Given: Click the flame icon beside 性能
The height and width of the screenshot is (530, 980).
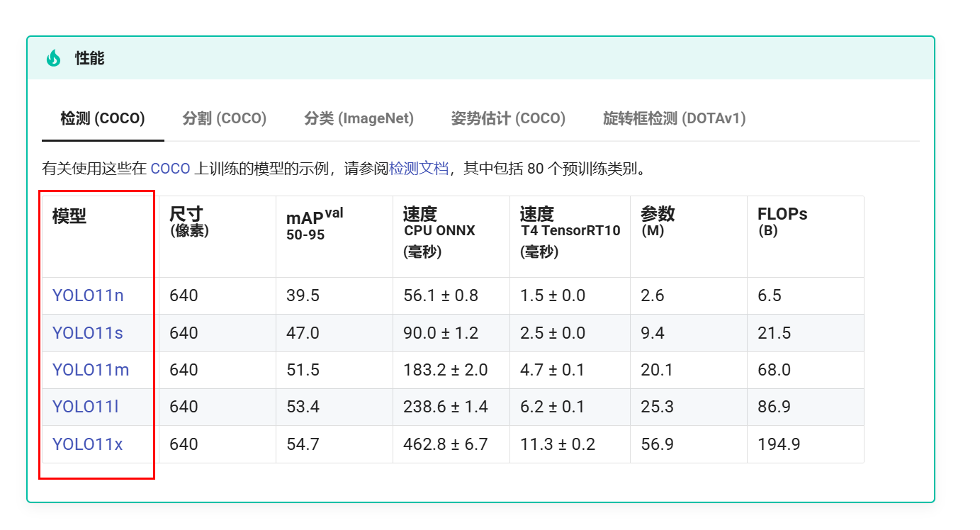Looking at the screenshot, I should (x=54, y=58).
